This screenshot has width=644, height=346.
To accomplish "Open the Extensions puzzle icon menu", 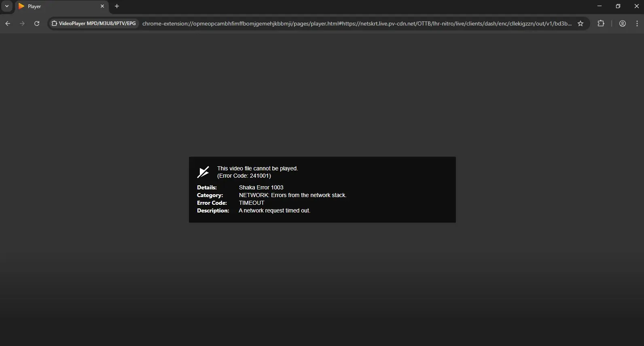I will [x=601, y=23].
